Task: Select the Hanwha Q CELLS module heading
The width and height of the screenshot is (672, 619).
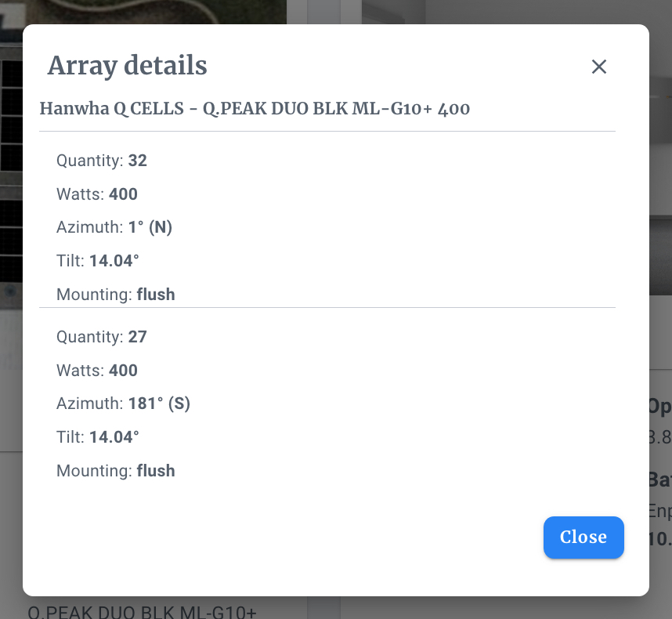Action: [x=255, y=108]
